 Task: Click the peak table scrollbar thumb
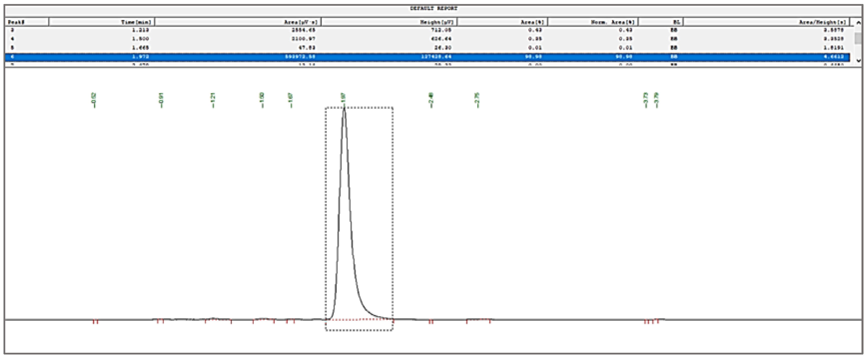point(858,38)
